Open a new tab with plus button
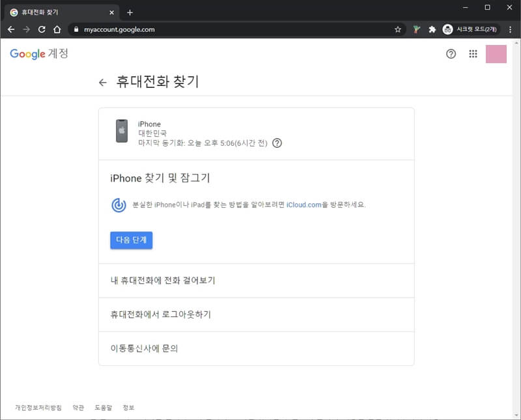 [x=130, y=12]
